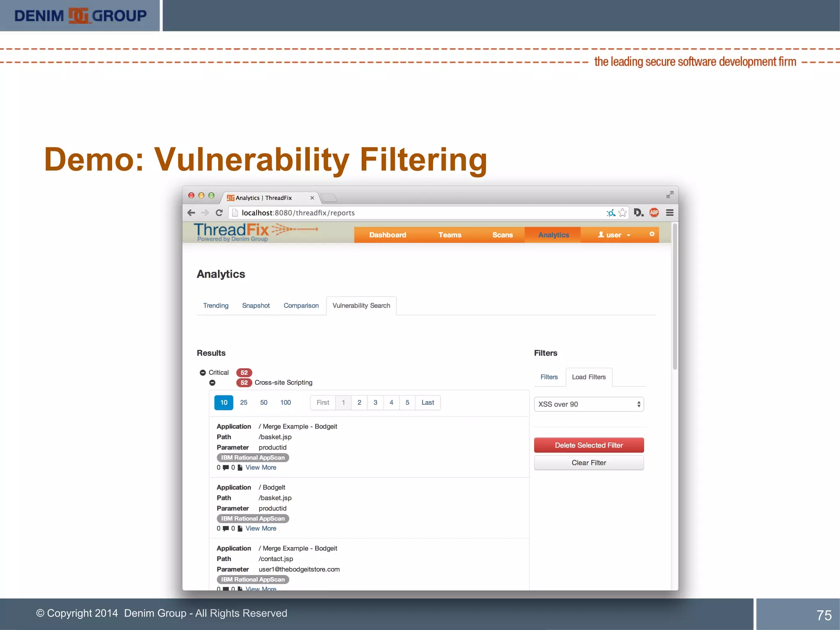Click the settings gear in ThreadFix navbar
Viewport: 840px width, 630px height.
(x=652, y=234)
